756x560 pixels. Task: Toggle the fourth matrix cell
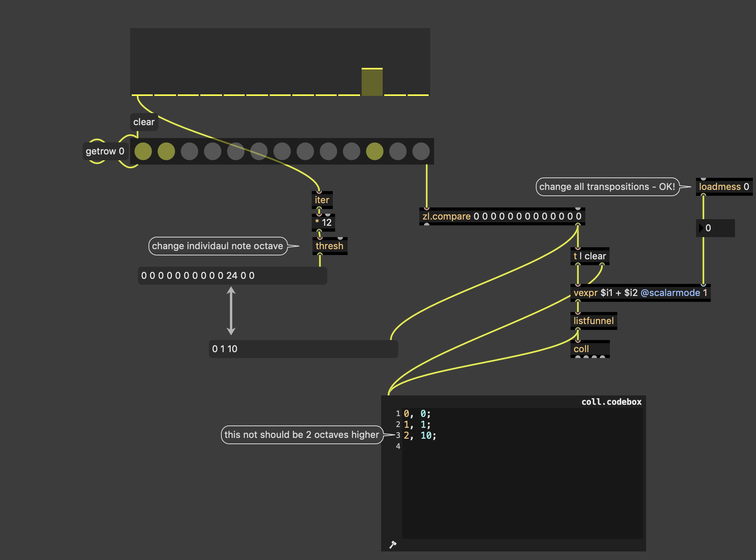click(213, 151)
